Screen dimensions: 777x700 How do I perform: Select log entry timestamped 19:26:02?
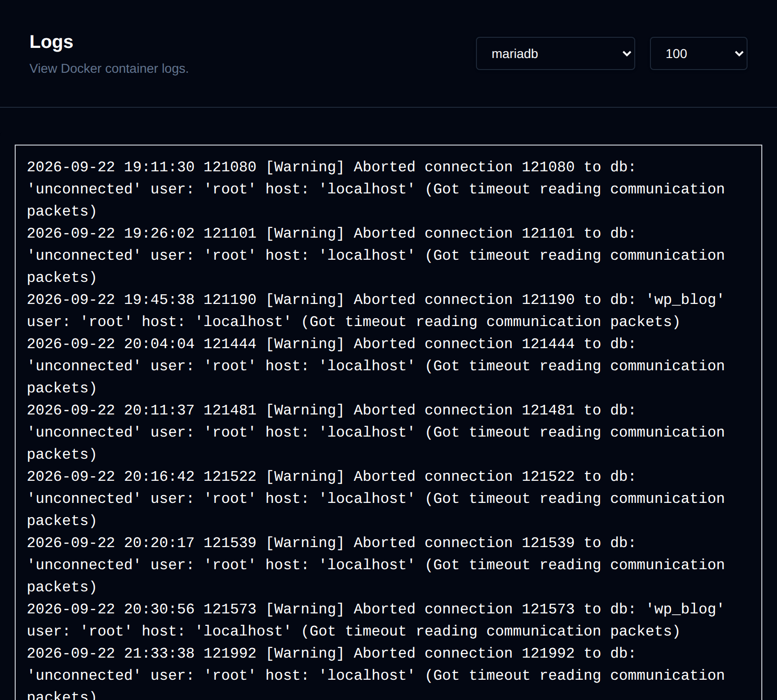[376, 255]
